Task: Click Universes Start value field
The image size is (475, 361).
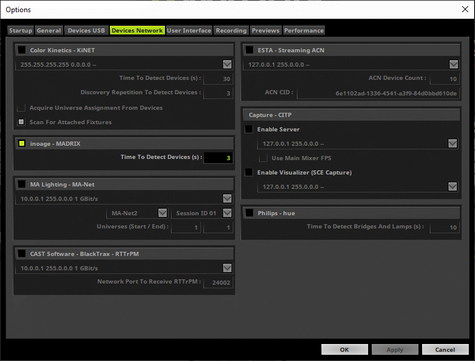Action: [186, 227]
